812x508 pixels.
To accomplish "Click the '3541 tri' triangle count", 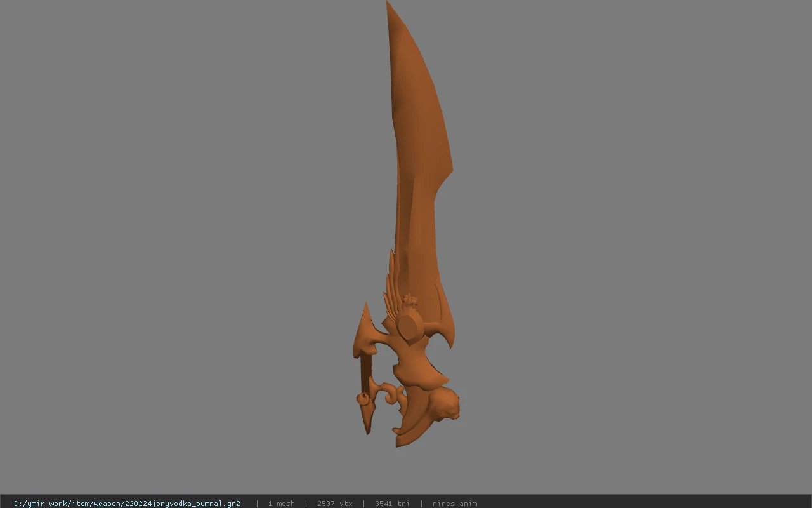I will (x=392, y=504).
